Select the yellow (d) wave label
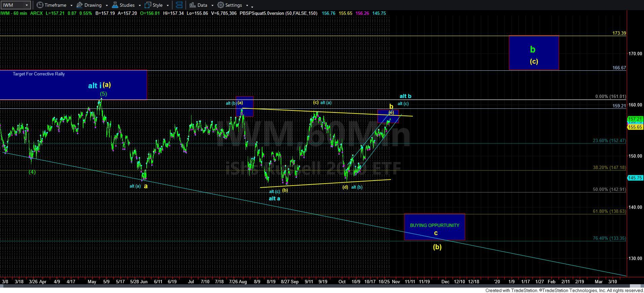This screenshot has height=293, width=644. (x=345, y=187)
